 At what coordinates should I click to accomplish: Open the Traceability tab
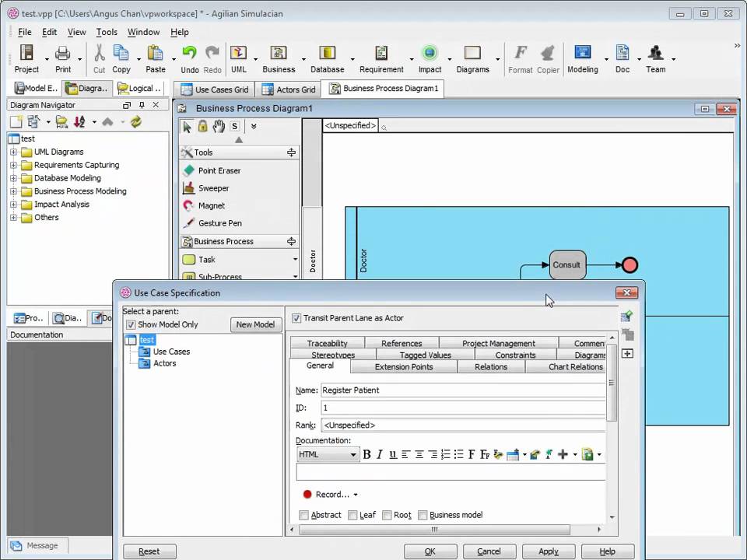click(x=328, y=343)
